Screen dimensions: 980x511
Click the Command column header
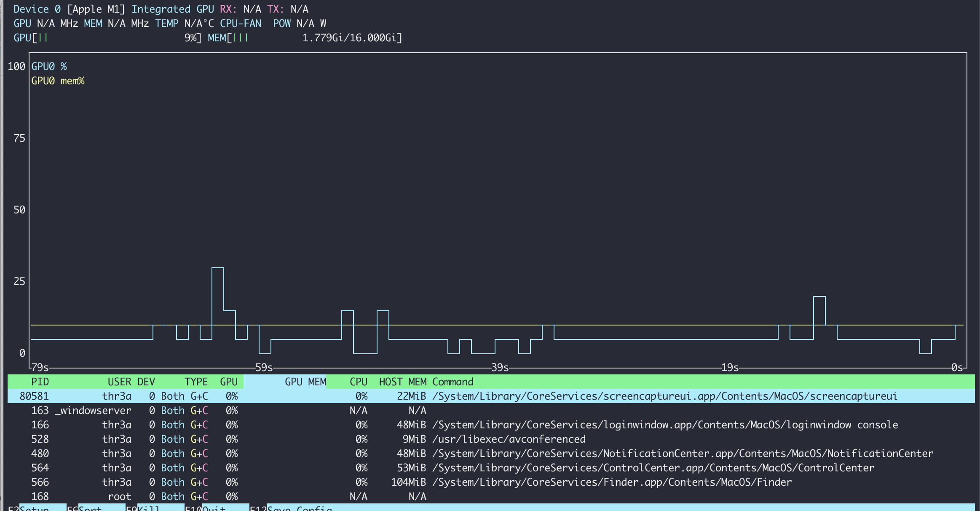point(453,382)
